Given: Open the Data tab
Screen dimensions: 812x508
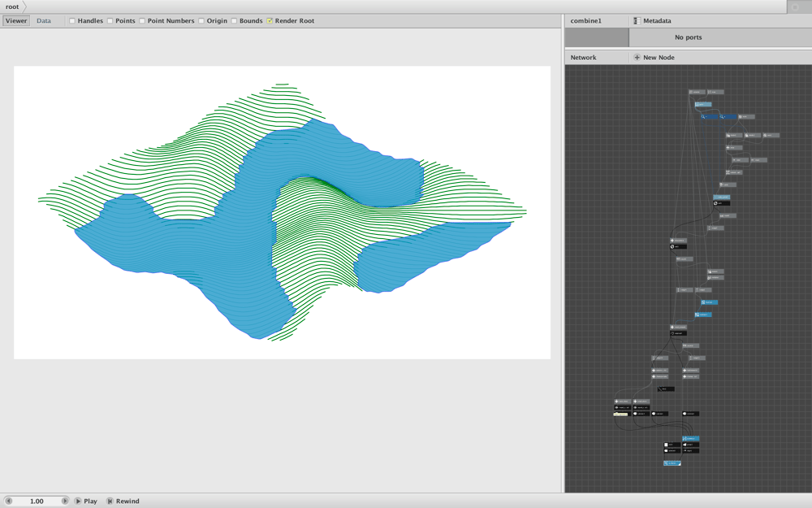Looking at the screenshot, I should click(x=44, y=21).
